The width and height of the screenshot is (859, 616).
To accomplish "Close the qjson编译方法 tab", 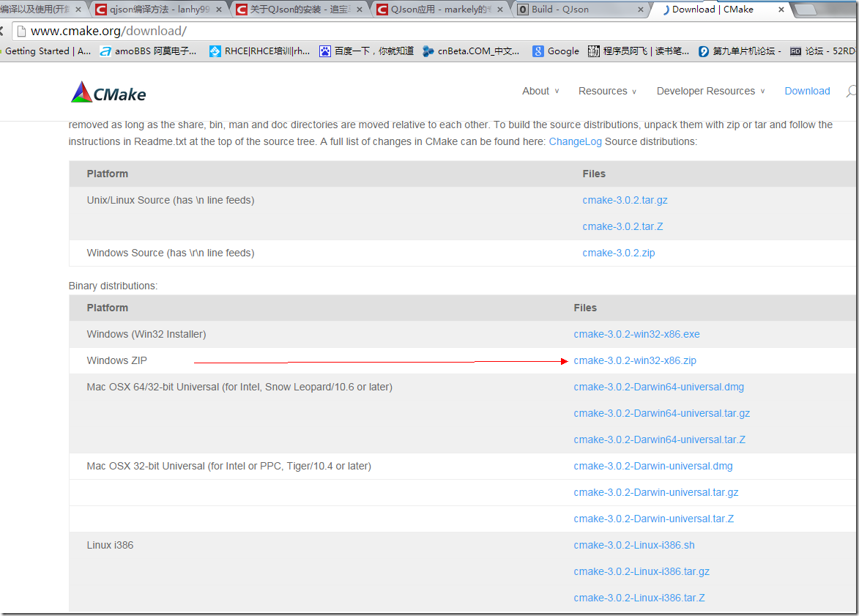I will [x=219, y=10].
